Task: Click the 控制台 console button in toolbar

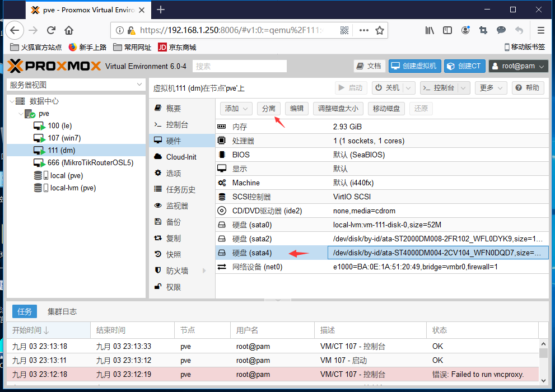Action: (439, 88)
